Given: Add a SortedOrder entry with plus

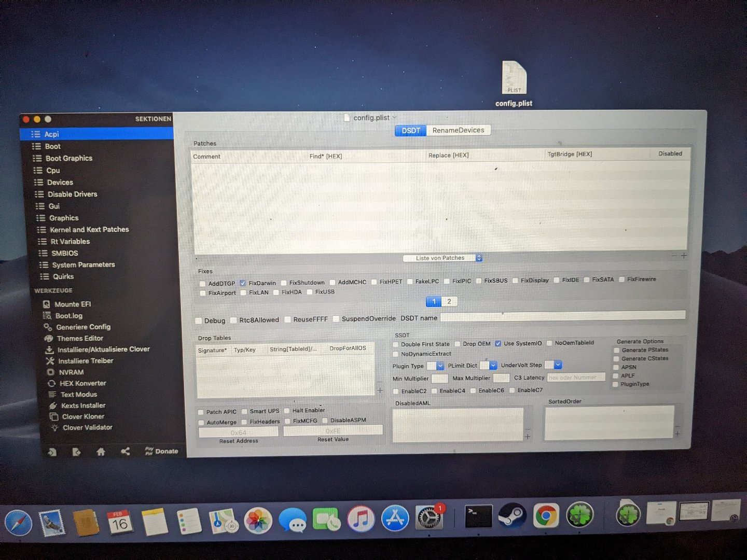Looking at the screenshot, I should tap(677, 434).
